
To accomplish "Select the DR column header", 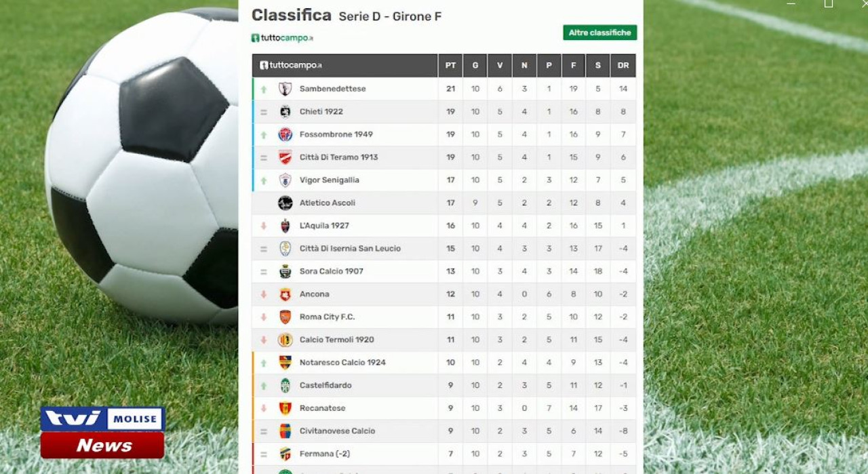I will [623, 66].
